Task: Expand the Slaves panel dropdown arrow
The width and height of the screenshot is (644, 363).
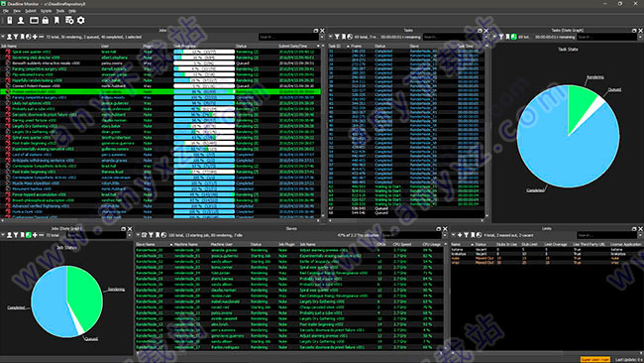Action: point(138,235)
